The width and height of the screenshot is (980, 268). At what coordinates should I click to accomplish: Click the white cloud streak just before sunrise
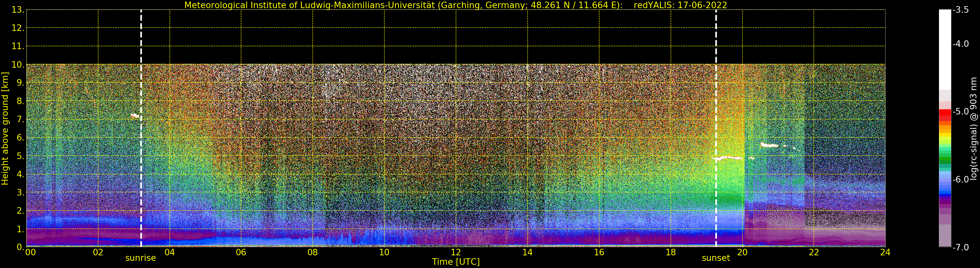[x=135, y=116]
